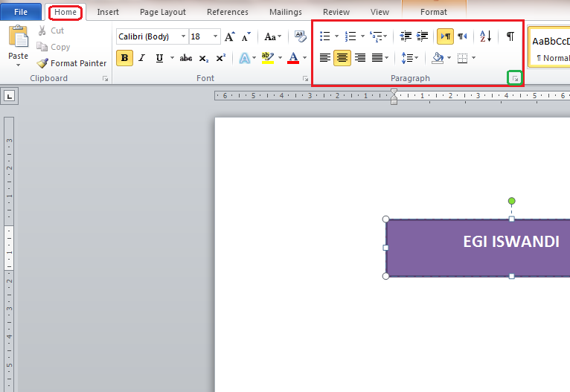The height and width of the screenshot is (392, 570).
Task: Expand the shading color arrow
Action: pos(449,58)
